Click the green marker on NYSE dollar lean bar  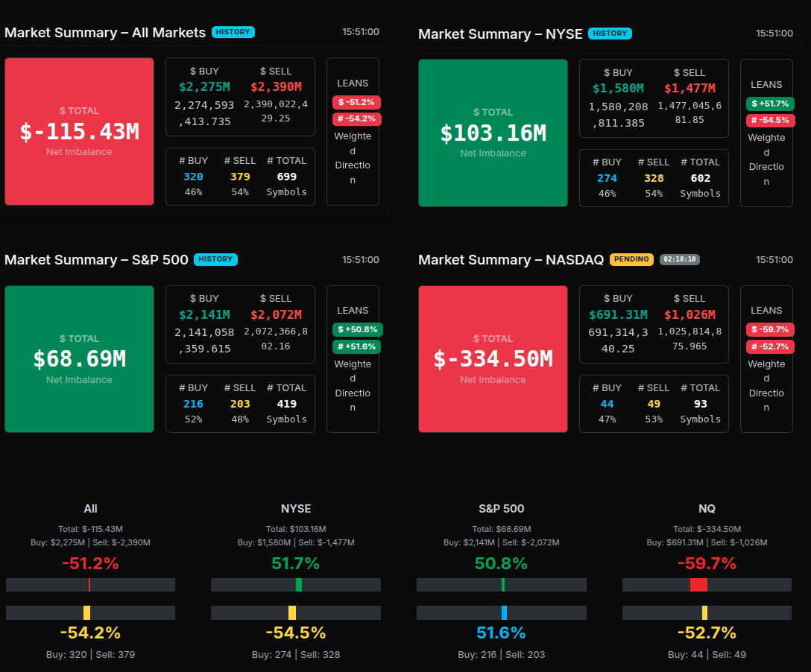(x=299, y=585)
